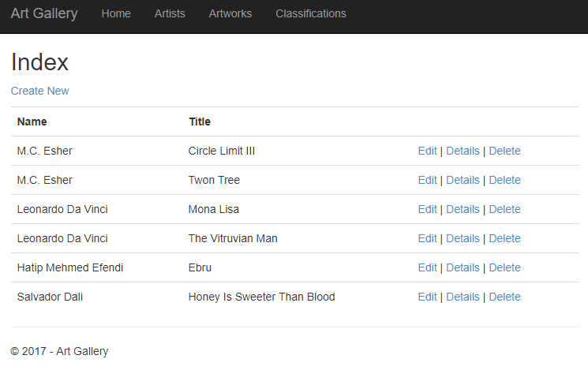View Details for Mona Lisa

click(463, 210)
